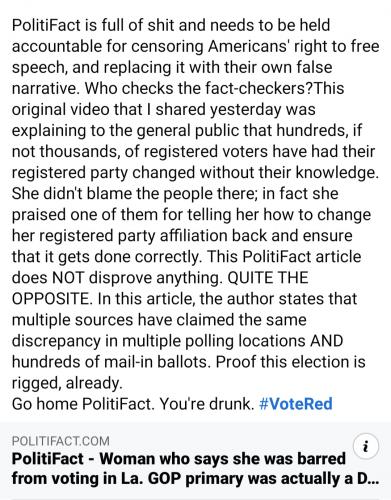Click the sentence 'Go home PolitiFact. You're drunk.'
Image resolution: width=391 pixels, height=500 pixels.
pos(133,404)
